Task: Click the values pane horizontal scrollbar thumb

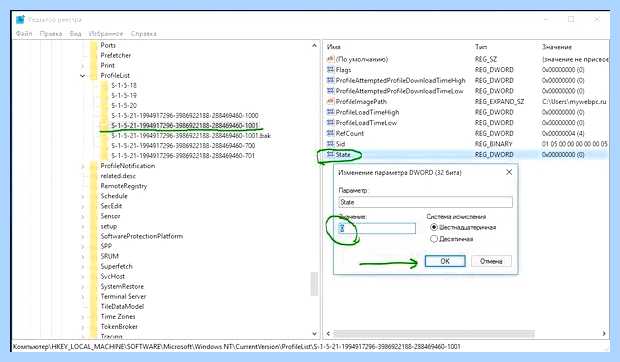Action: (434, 334)
